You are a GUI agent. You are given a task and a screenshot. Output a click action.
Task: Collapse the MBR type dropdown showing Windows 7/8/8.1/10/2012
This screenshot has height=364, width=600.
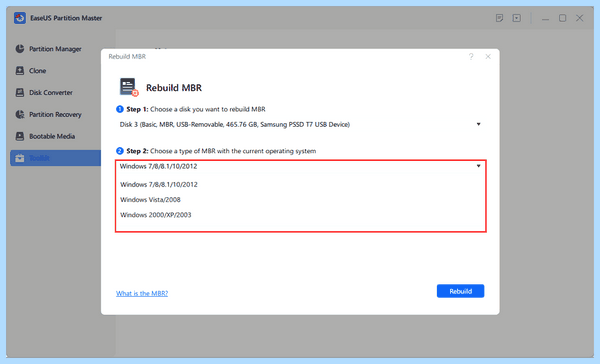(x=300, y=166)
